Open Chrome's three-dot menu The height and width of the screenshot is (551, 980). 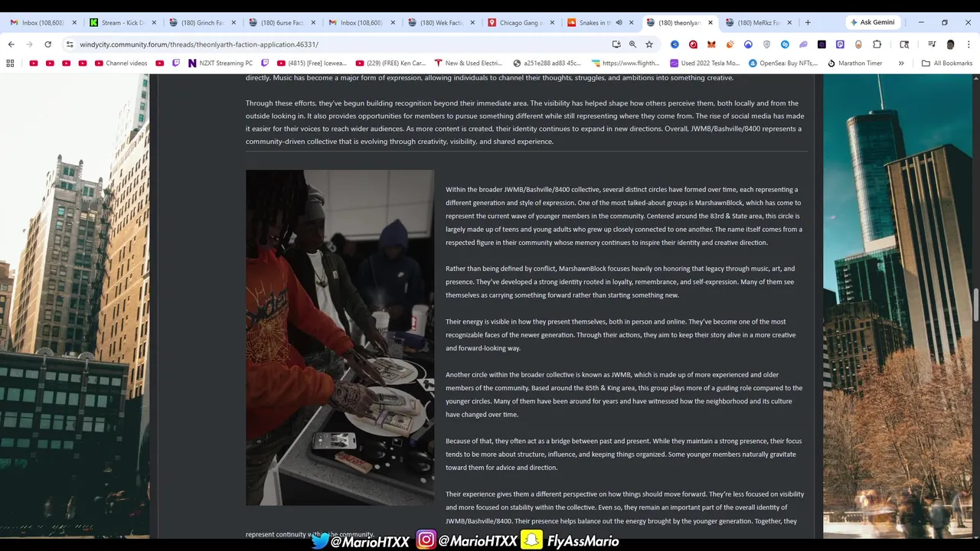click(969, 44)
